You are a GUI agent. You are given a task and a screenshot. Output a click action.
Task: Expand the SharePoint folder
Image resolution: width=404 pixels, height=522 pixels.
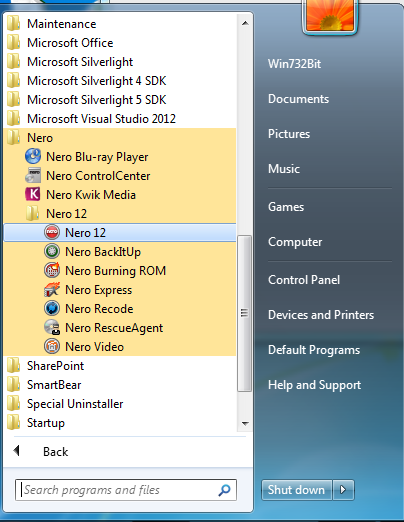pyautogui.click(x=120, y=366)
